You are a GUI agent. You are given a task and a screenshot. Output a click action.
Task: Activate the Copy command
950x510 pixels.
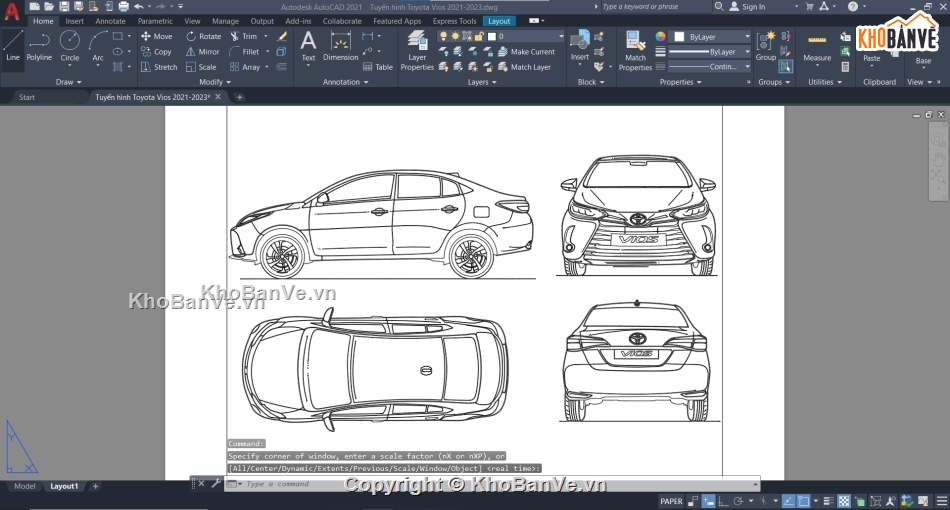coord(157,52)
